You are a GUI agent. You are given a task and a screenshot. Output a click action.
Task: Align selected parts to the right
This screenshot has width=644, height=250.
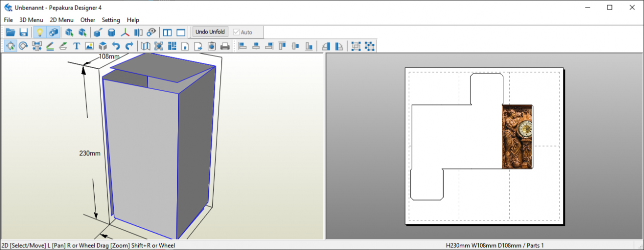[x=269, y=46]
